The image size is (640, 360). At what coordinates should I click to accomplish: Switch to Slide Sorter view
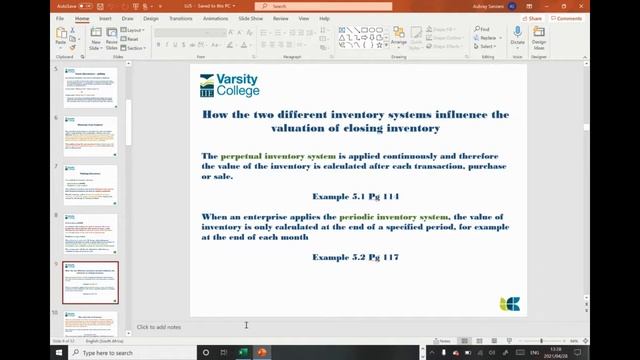(480, 341)
